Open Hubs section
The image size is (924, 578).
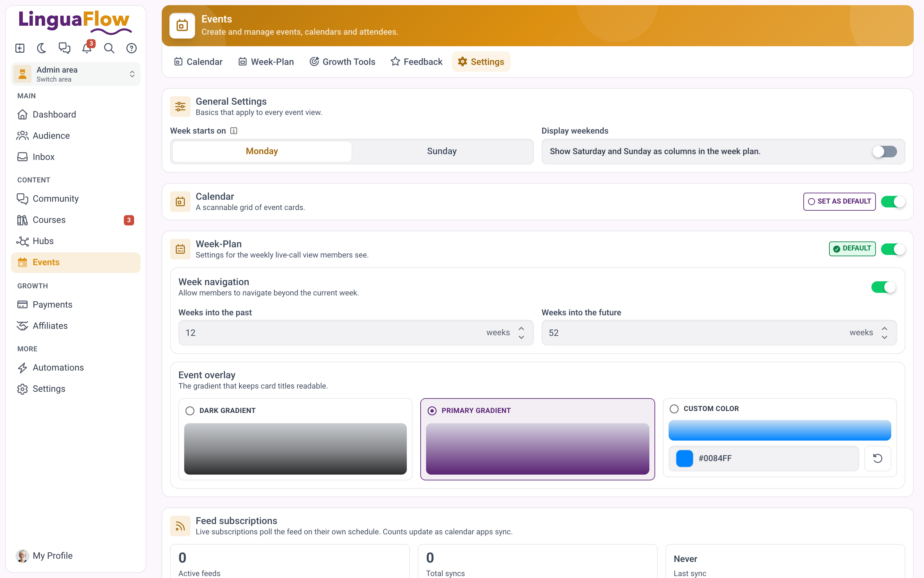[76, 241]
